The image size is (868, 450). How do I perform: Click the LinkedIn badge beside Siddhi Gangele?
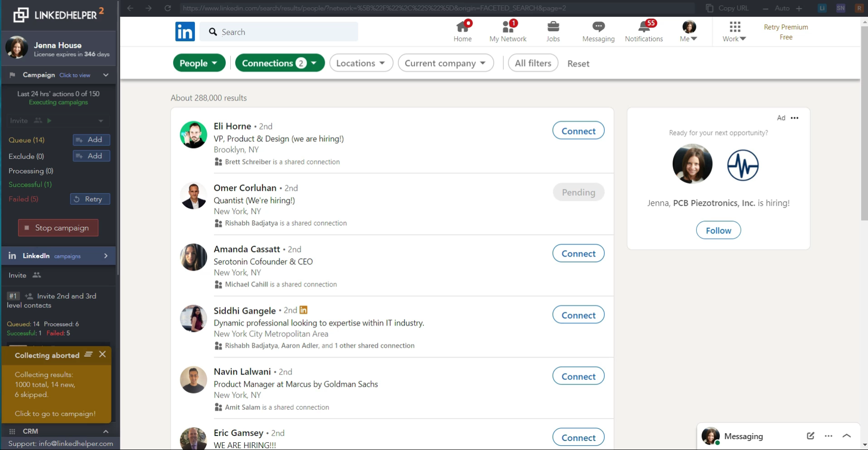[304, 310]
